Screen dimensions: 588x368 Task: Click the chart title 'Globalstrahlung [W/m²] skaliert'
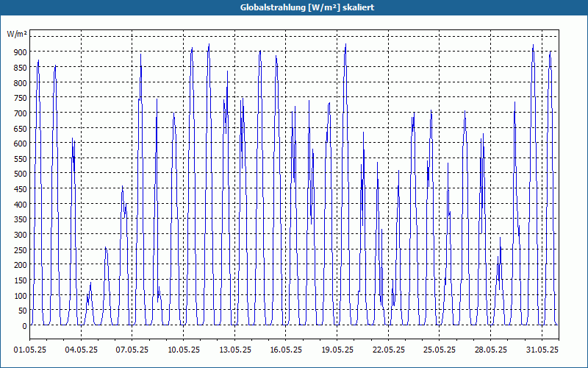pos(307,7)
